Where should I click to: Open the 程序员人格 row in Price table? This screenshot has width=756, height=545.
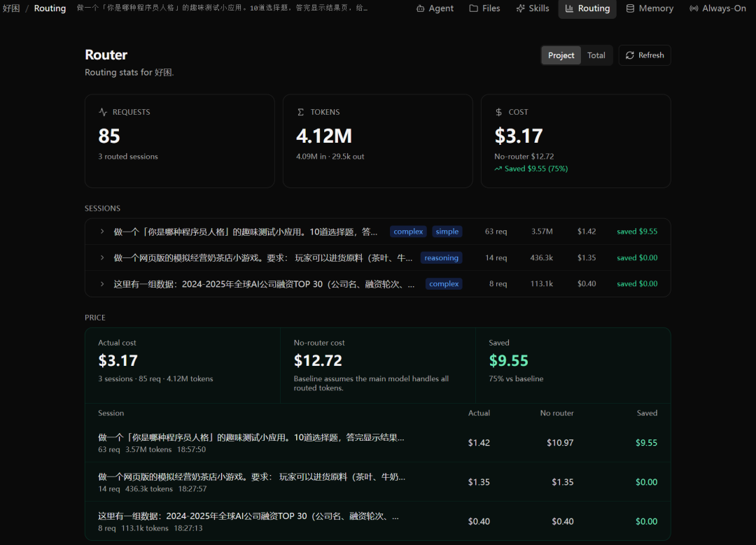[x=377, y=443]
